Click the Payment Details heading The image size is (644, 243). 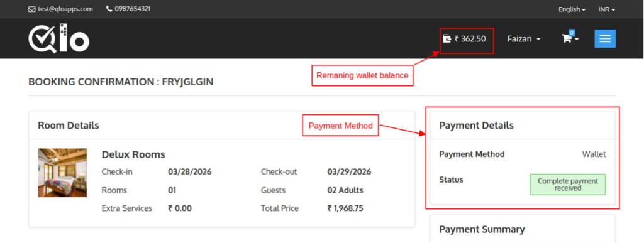point(477,126)
